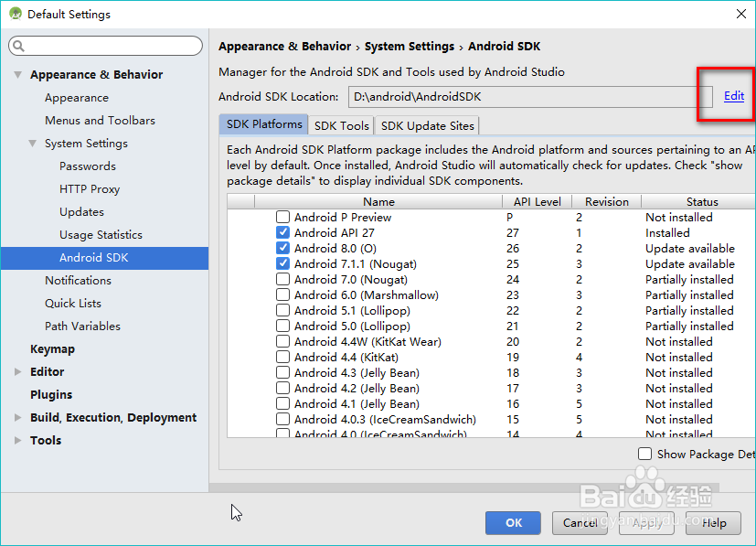Viewport: 756px width, 546px height.
Task: Sort table by Name column header
Action: [378, 201]
